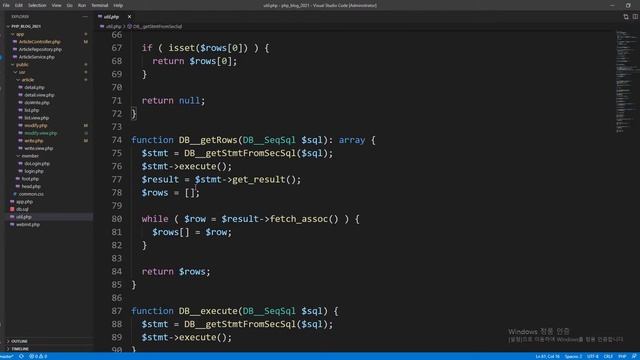Image resolution: width=640 pixels, height=360 pixels.
Task: Open doLogin.php in member folder
Action: 37,164
